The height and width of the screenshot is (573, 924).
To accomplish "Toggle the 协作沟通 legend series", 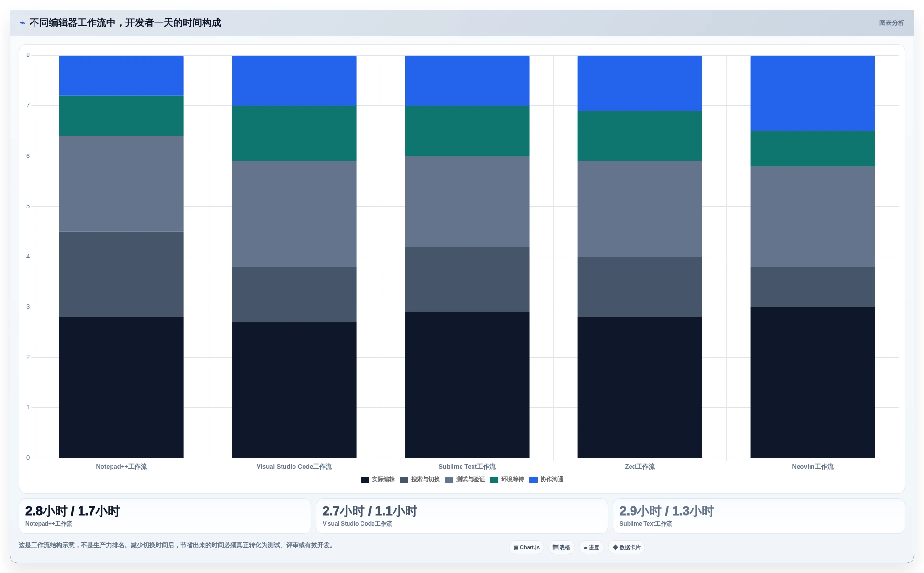I will tap(546, 480).
